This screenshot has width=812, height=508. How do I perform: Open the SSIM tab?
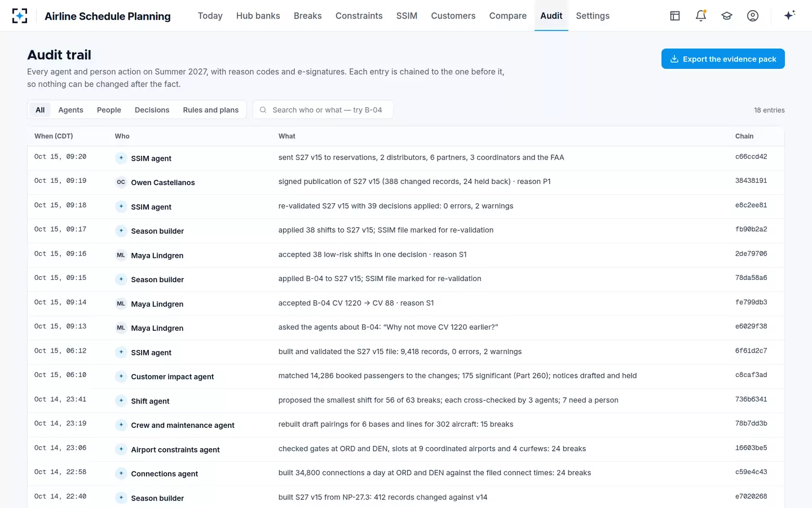(407, 16)
